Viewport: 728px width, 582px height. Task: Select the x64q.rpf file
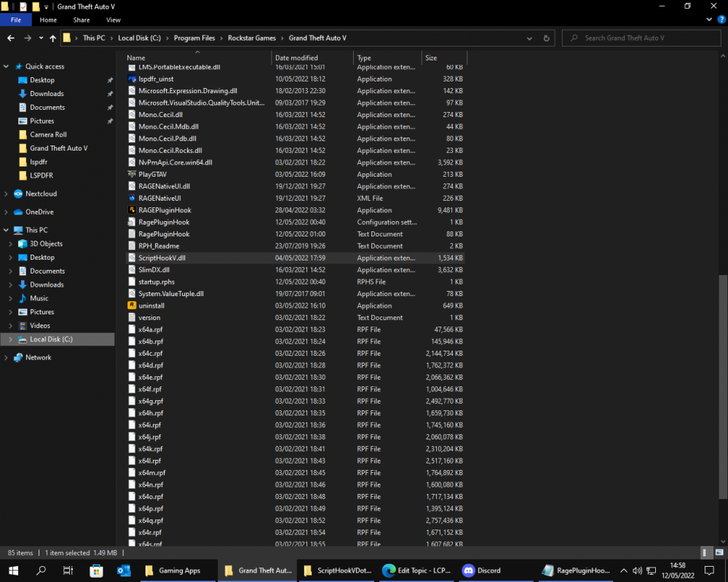tap(296, 520)
